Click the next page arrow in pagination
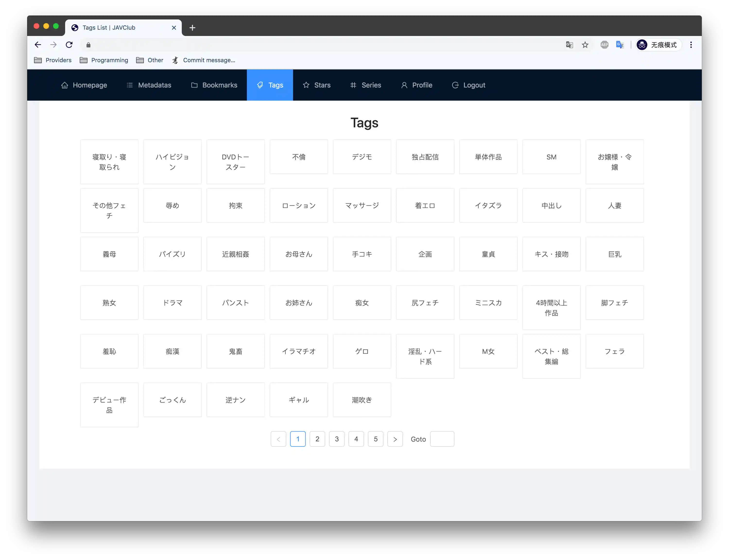 395,439
